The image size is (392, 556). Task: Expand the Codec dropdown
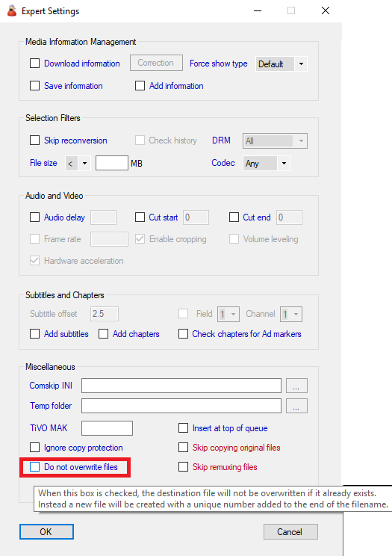point(267,164)
